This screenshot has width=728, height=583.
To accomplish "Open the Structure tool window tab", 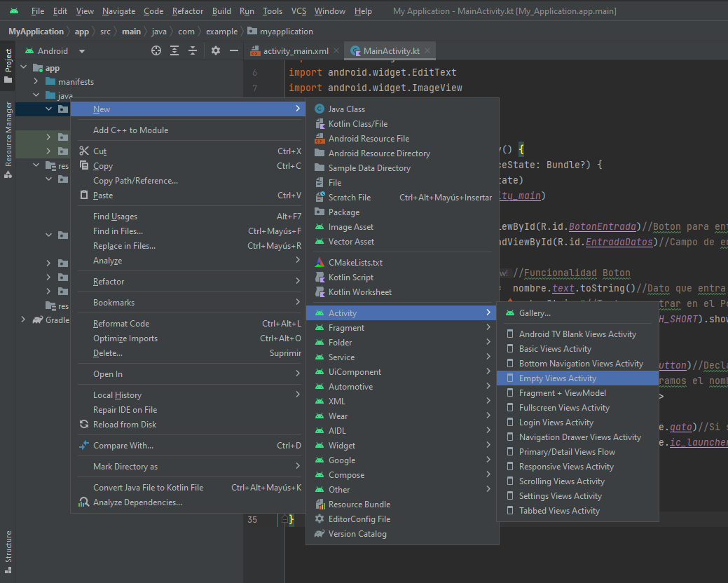I will point(8,547).
